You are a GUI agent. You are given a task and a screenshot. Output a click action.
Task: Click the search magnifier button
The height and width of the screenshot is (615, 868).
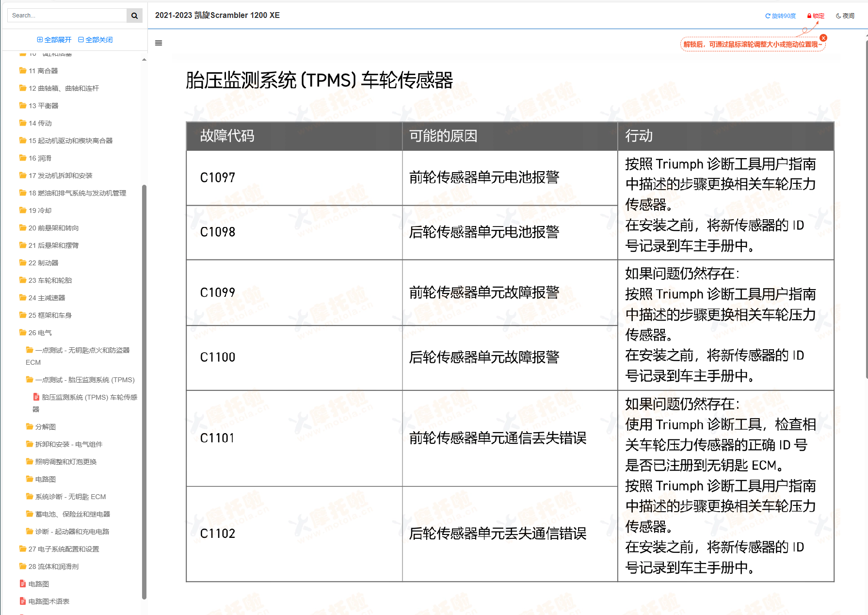134,16
